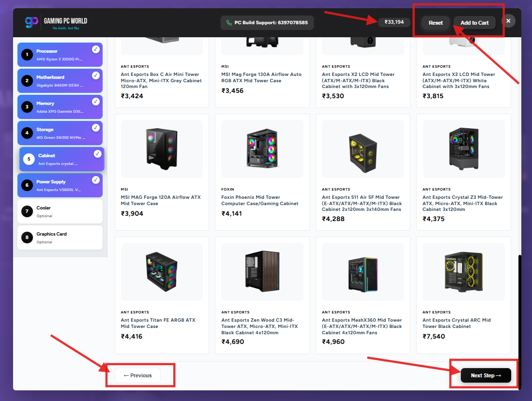Click the Ant Esports Crystal ARC title
The image size is (532, 401).
456,323
